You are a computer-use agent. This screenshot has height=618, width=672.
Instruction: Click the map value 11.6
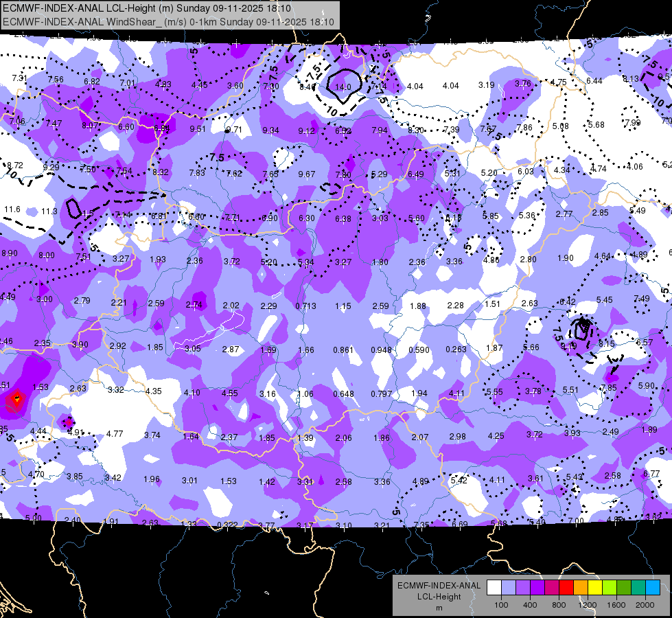pos(12,209)
